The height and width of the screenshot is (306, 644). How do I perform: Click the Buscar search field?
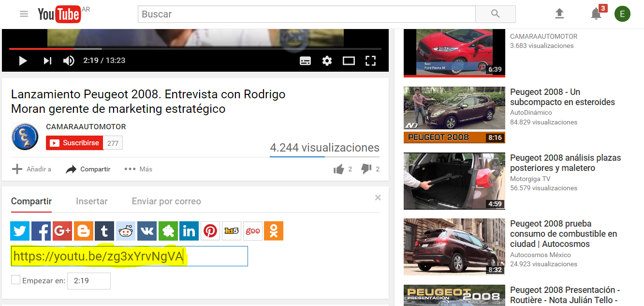[307, 14]
